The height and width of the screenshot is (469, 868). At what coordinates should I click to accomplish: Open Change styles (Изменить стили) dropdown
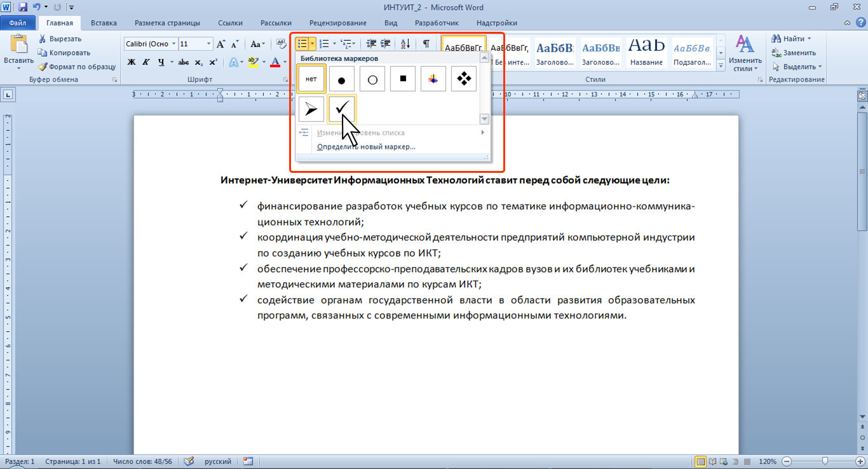745,53
